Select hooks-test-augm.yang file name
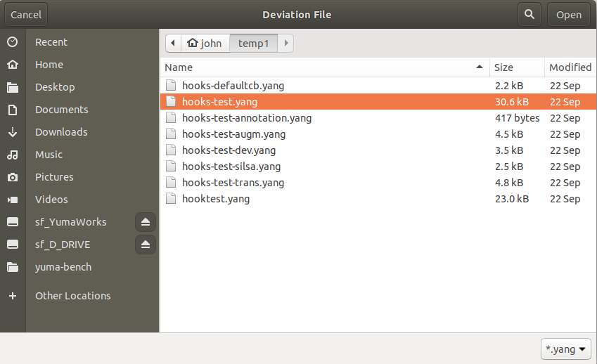 coord(233,134)
